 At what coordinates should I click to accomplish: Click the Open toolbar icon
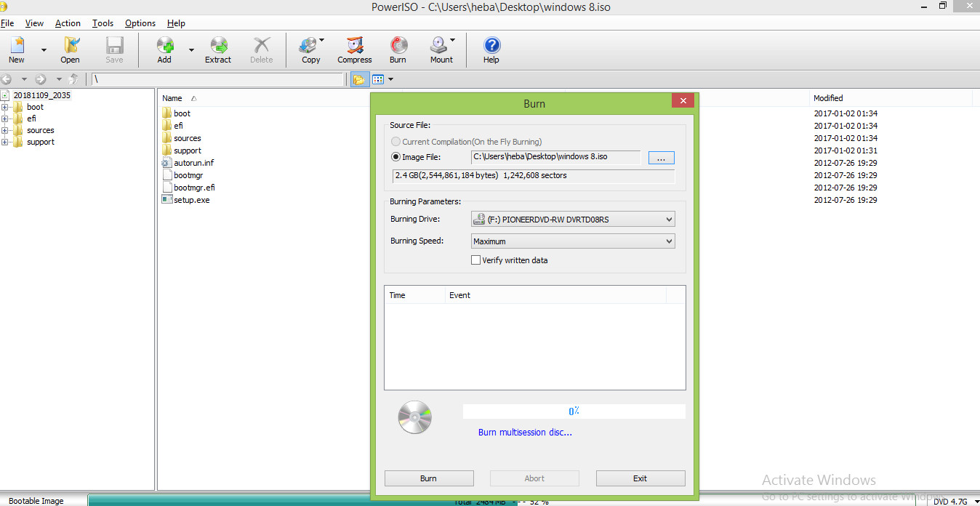71,50
